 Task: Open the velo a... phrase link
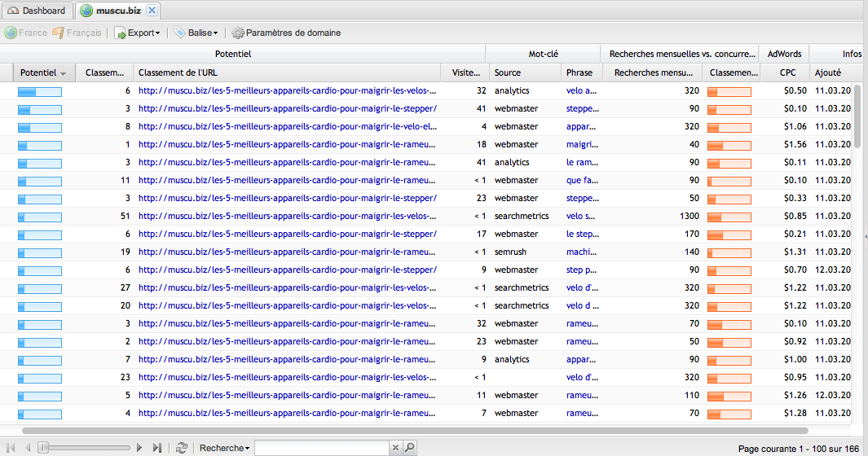click(x=581, y=90)
